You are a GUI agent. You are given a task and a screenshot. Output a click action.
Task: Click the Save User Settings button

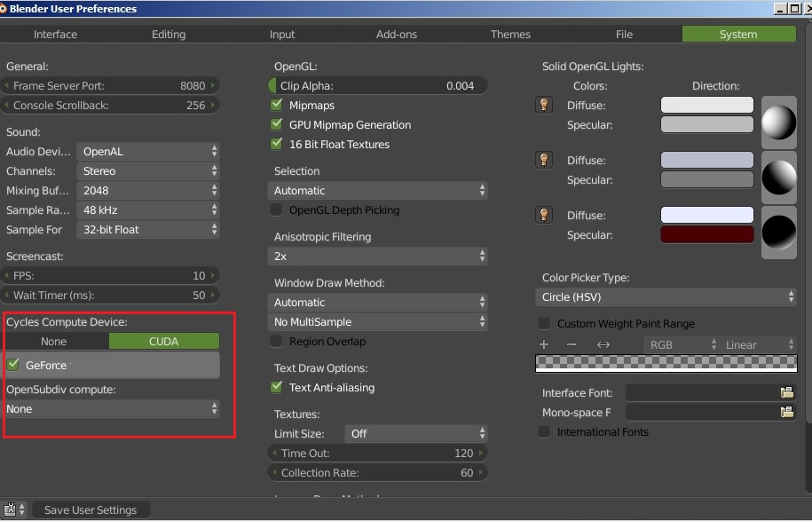pyautogui.click(x=91, y=509)
